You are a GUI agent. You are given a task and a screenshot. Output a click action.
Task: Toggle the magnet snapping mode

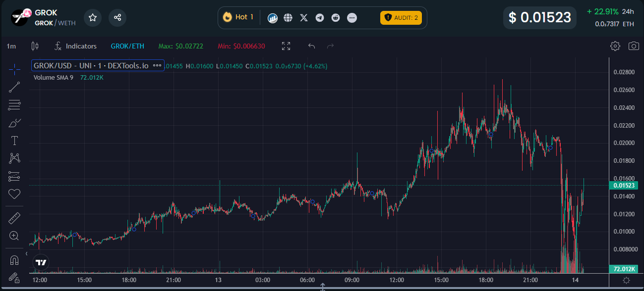point(14,260)
